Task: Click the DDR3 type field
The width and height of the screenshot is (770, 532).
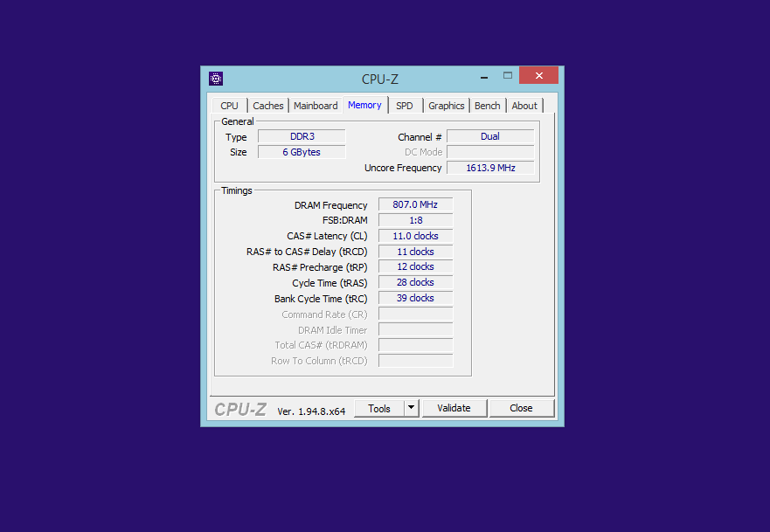Action: [x=302, y=136]
